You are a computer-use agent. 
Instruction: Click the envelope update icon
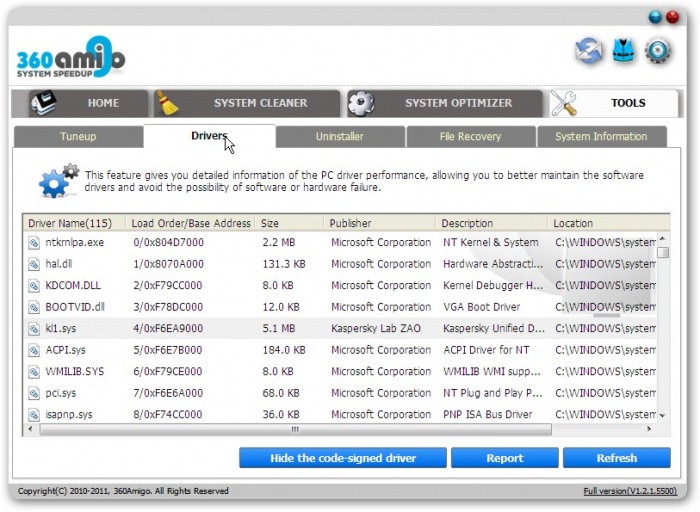pos(589,51)
